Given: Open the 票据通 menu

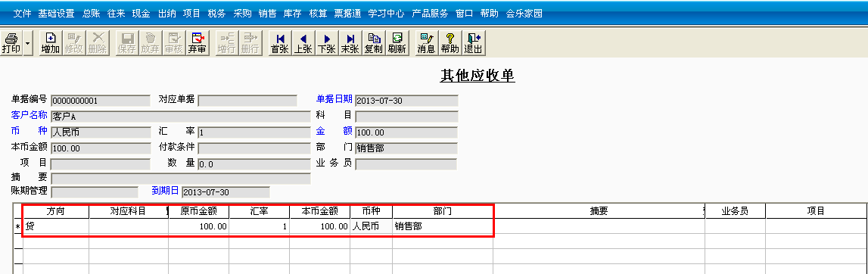Looking at the screenshot, I should 347,14.
